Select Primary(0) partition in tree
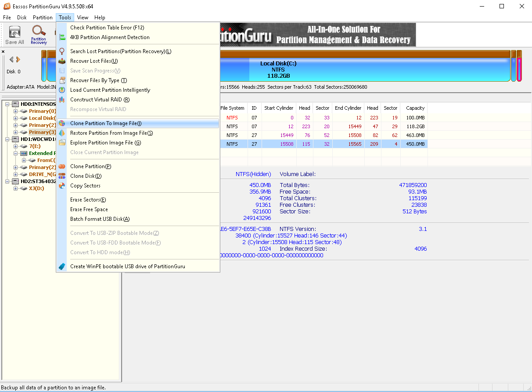532x392 pixels. pyautogui.click(x=42, y=111)
